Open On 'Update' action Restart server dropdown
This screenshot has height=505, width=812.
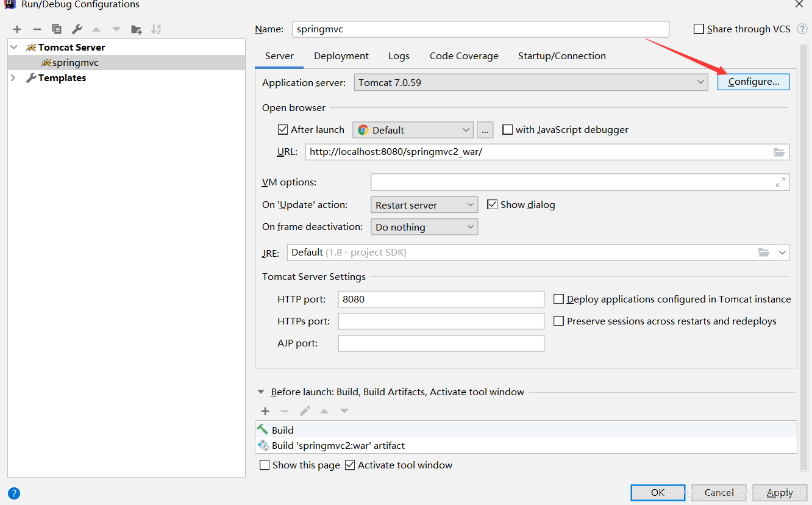pos(424,205)
